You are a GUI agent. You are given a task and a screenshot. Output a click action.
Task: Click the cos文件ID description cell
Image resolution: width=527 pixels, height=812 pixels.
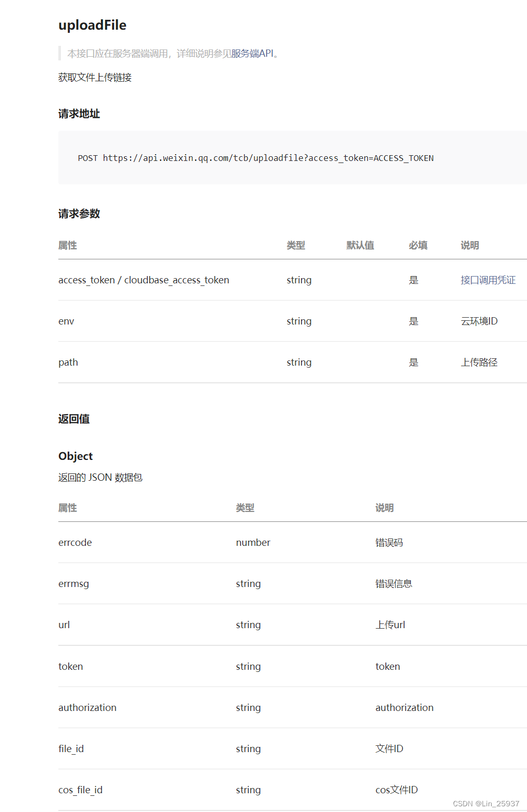click(x=396, y=790)
